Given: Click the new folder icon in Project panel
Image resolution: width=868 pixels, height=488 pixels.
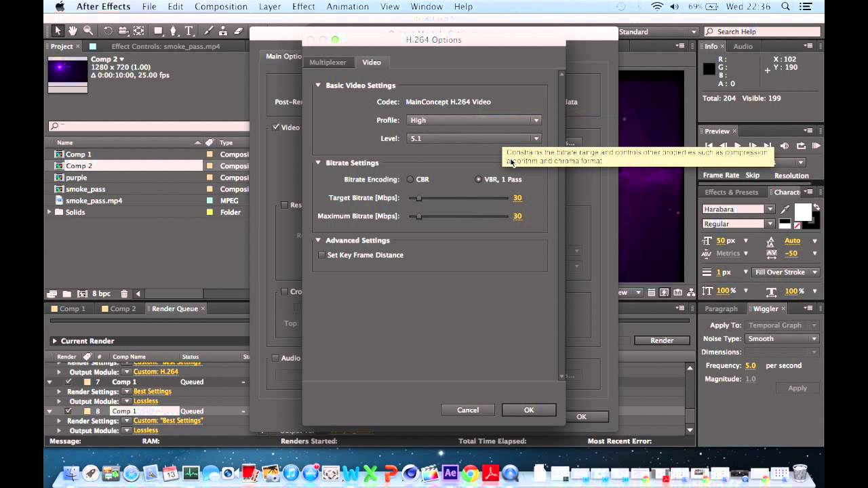Looking at the screenshot, I should pos(67,293).
